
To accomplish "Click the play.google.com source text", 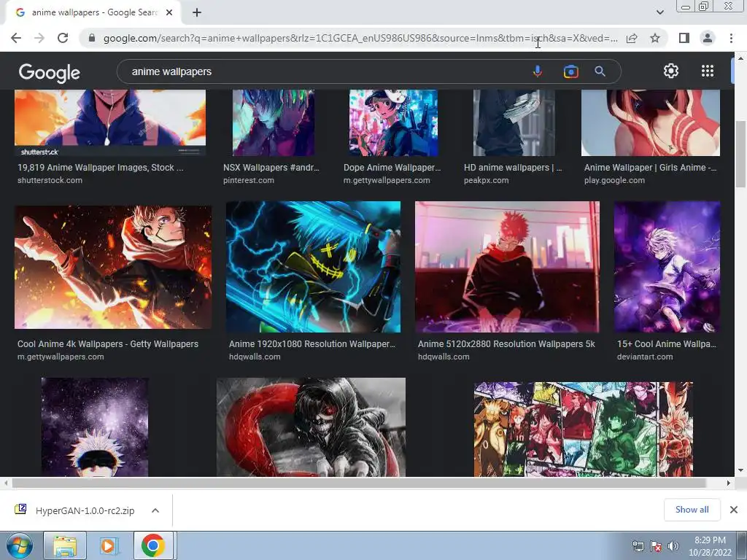I will (x=614, y=181).
